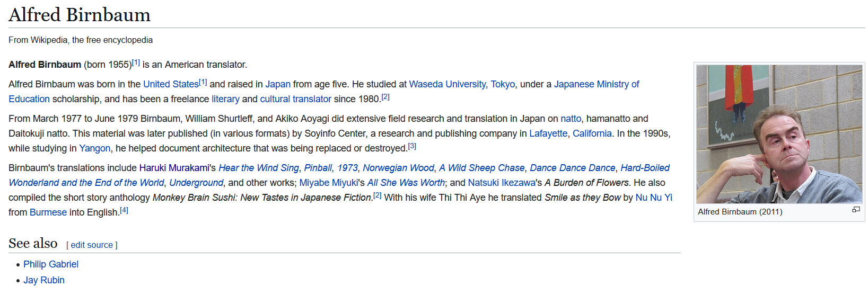Open Hear the Wind Sing link
868x295 pixels.
point(259,168)
